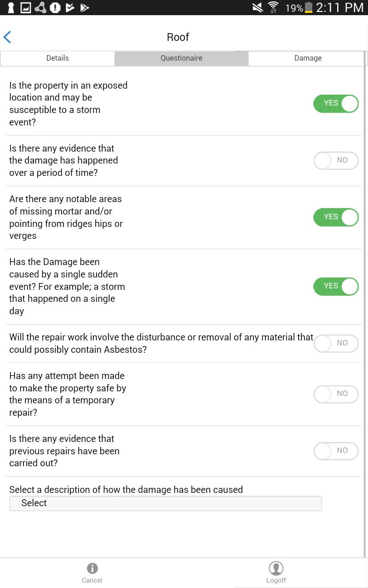The image size is (368, 588).
Task: Open the Google Play notification icon in status bar
Action: click(85, 7)
